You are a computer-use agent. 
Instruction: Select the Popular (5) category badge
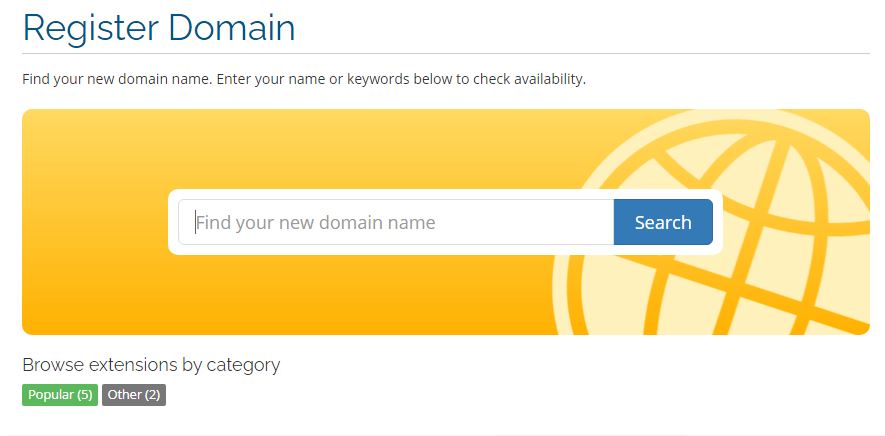(x=60, y=395)
